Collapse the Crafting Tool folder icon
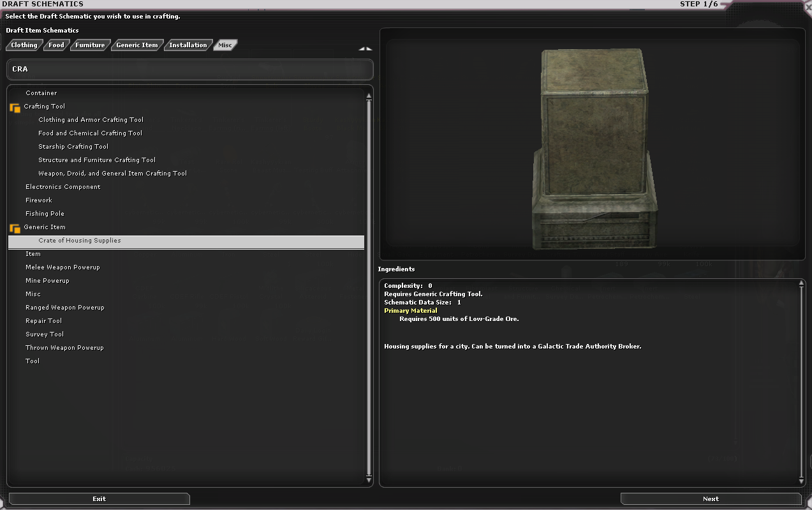This screenshot has height=510, width=812. (15, 108)
